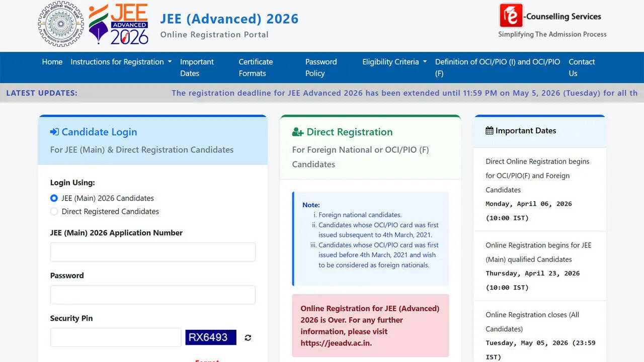Click the 'Online Registration for JEE (Advanced) 2026 is Over' notice
The width and height of the screenshot is (644, 362).
[370, 326]
